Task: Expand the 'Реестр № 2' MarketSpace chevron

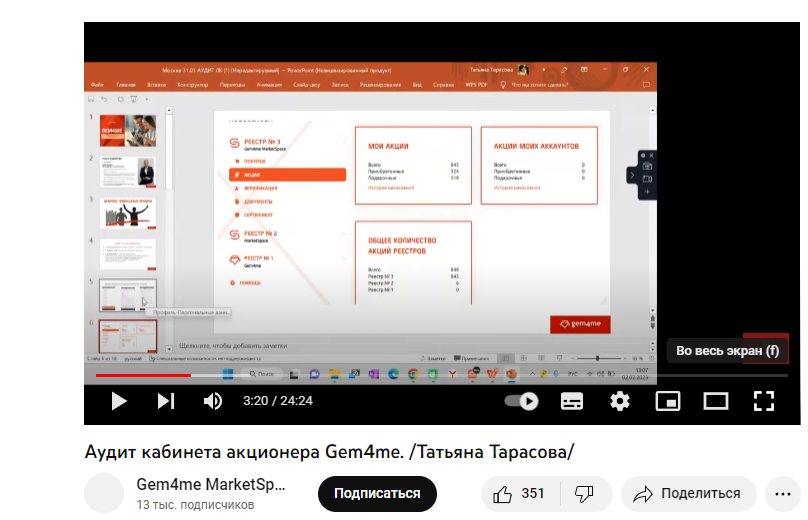Action: click(x=344, y=234)
